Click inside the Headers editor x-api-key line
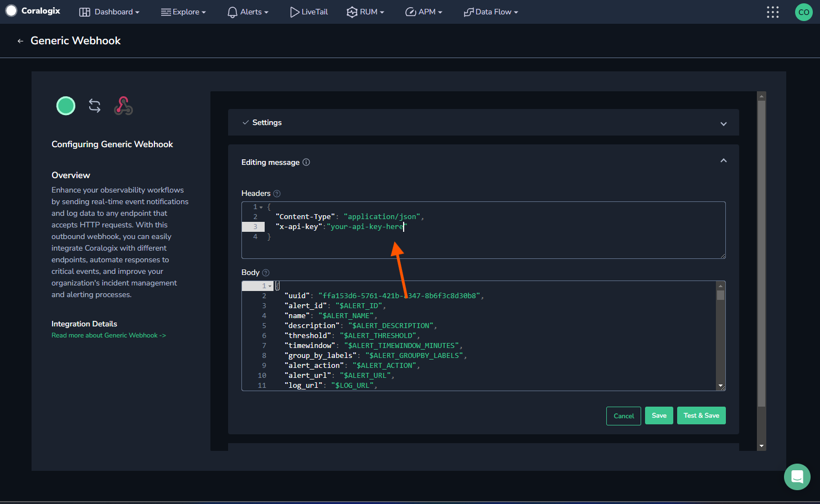The height and width of the screenshot is (504, 820). point(341,227)
